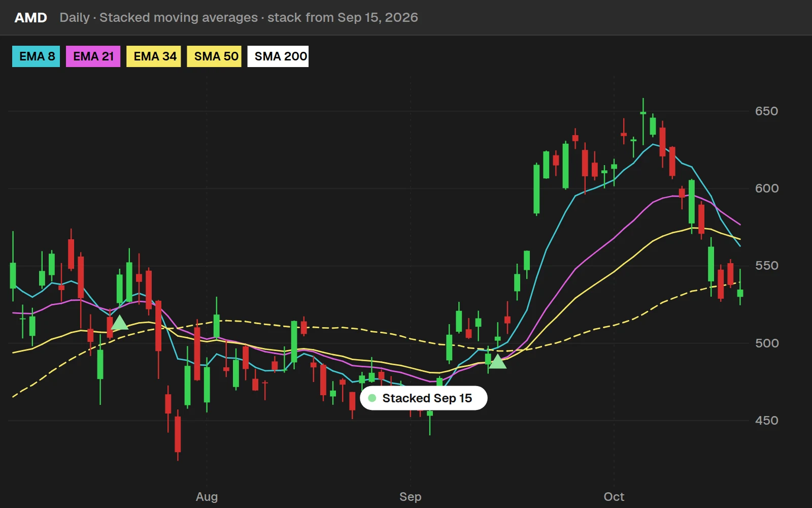
Task: Click the 450 price axis label
Action: pos(766,421)
